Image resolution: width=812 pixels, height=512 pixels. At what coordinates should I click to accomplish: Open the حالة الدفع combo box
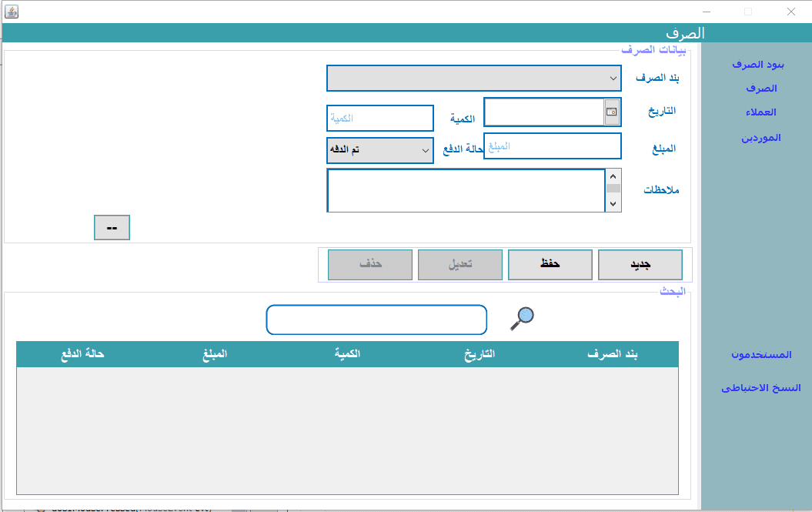click(380, 150)
